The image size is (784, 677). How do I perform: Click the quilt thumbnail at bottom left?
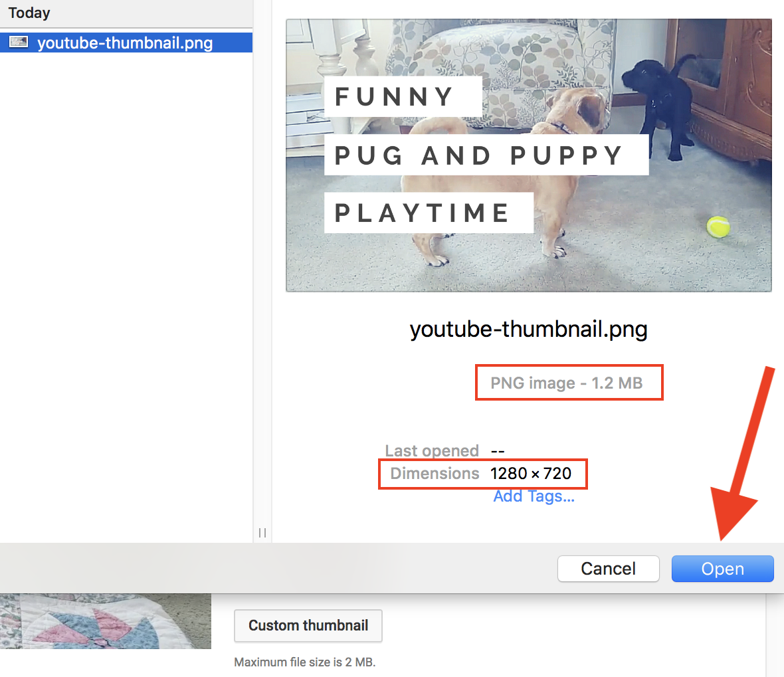point(106,621)
